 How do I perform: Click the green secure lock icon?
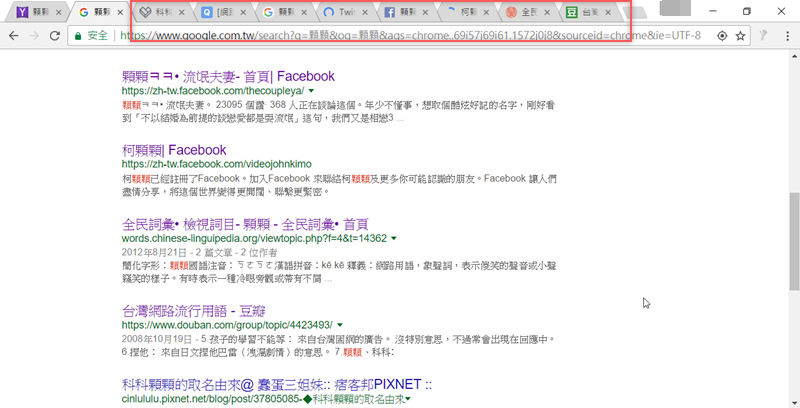pos(78,36)
